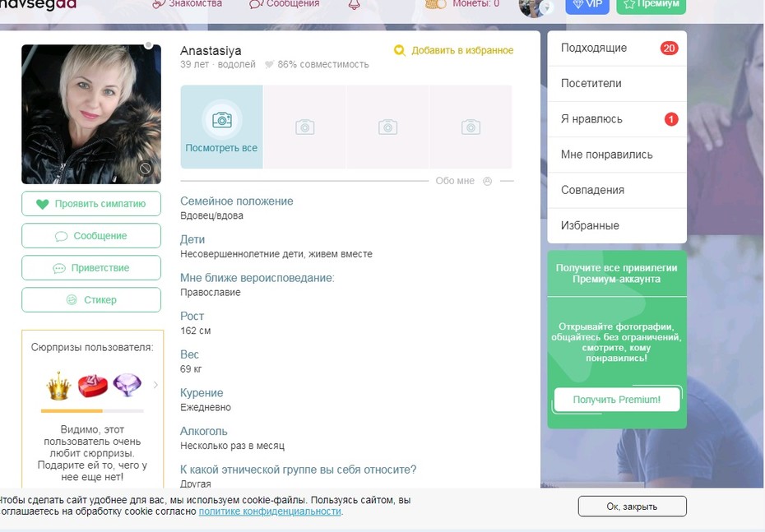Click the '86% совместимость' text
Viewport: 765px width, 532px height.
(x=323, y=64)
